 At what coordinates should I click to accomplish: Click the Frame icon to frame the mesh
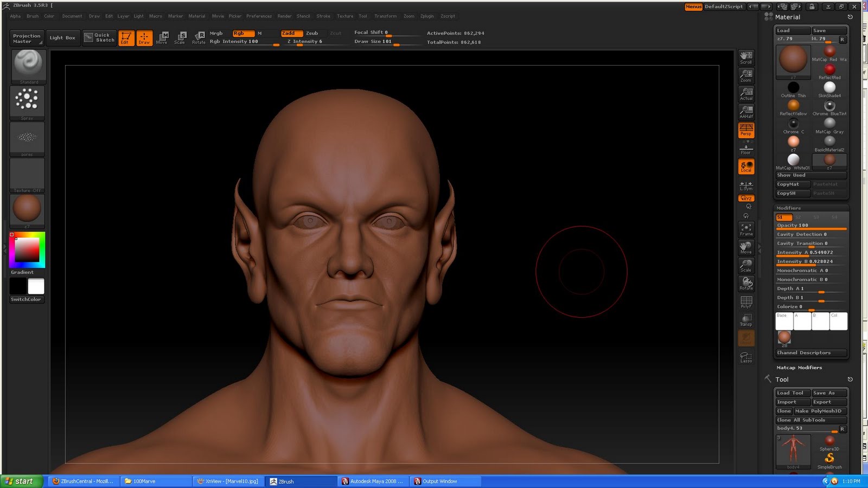pos(746,228)
